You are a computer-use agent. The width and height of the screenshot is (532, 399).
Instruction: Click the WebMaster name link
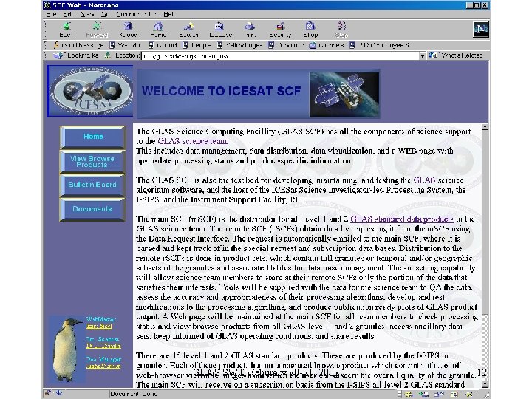tap(99, 326)
